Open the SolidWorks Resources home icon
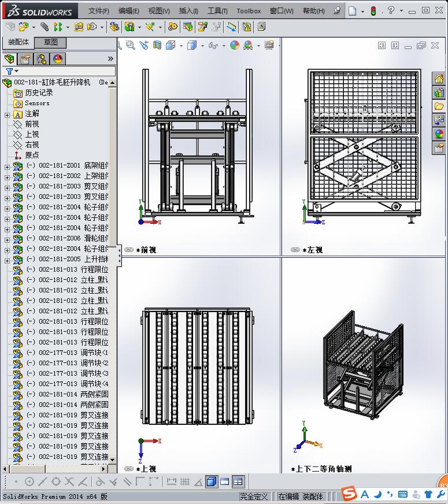This screenshot has height=504, width=448. (x=439, y=79)
